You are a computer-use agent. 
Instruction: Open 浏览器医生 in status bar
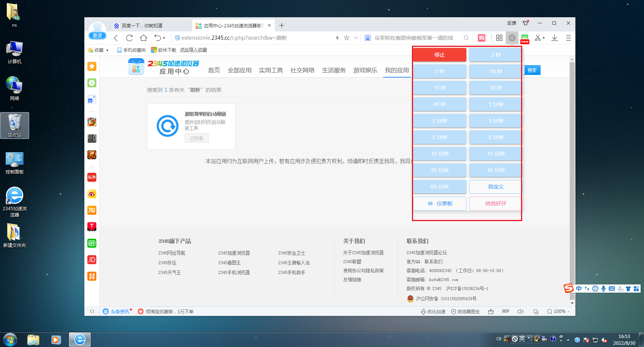click(466, 311)
